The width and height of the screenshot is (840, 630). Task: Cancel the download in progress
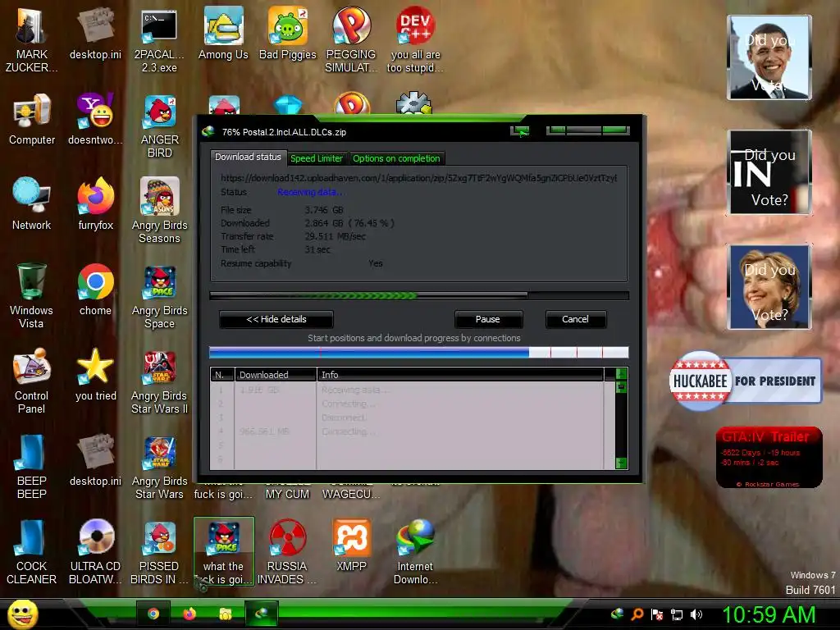(x=575, y=319)
